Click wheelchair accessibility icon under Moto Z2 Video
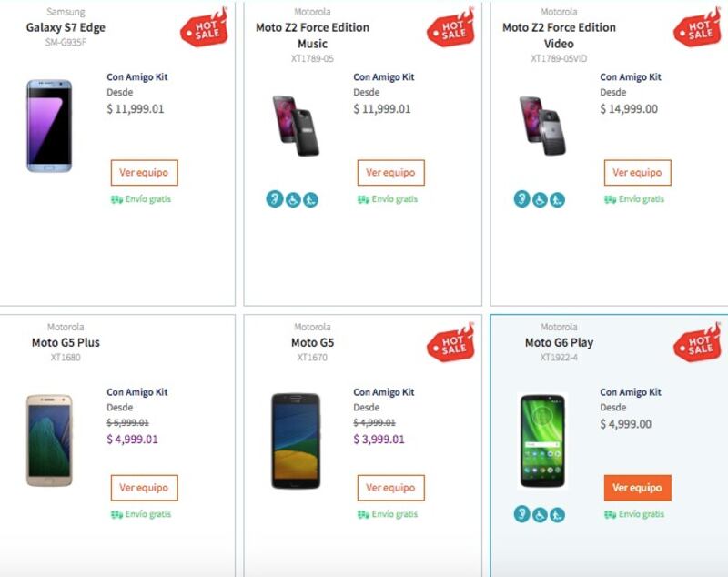The image size is (728, 577). point(540,199)
